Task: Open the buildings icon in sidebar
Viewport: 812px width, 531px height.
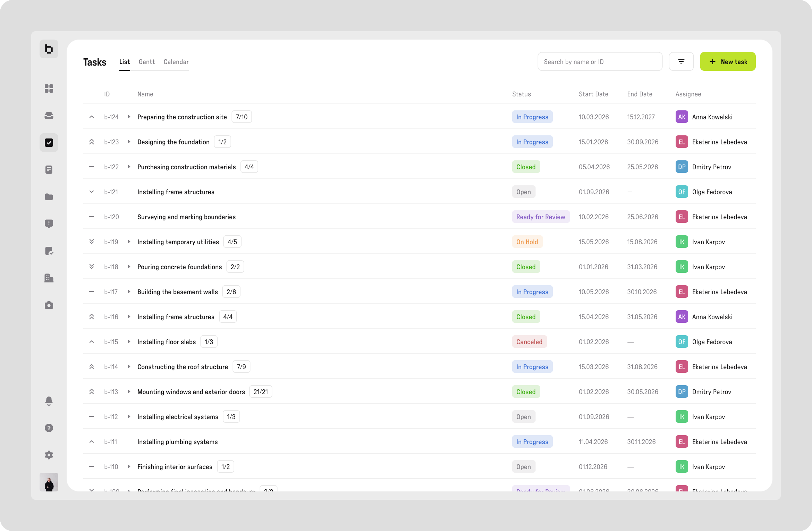Action: click(49, 278)
